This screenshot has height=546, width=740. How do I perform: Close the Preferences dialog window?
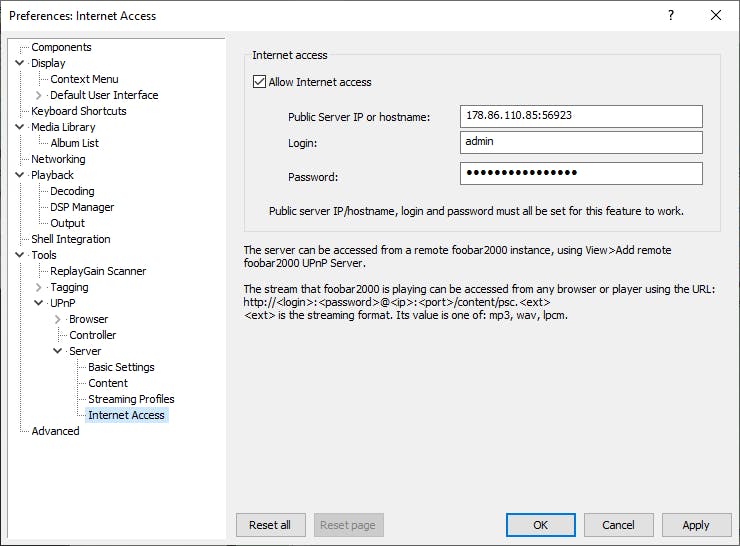(716, 15)
